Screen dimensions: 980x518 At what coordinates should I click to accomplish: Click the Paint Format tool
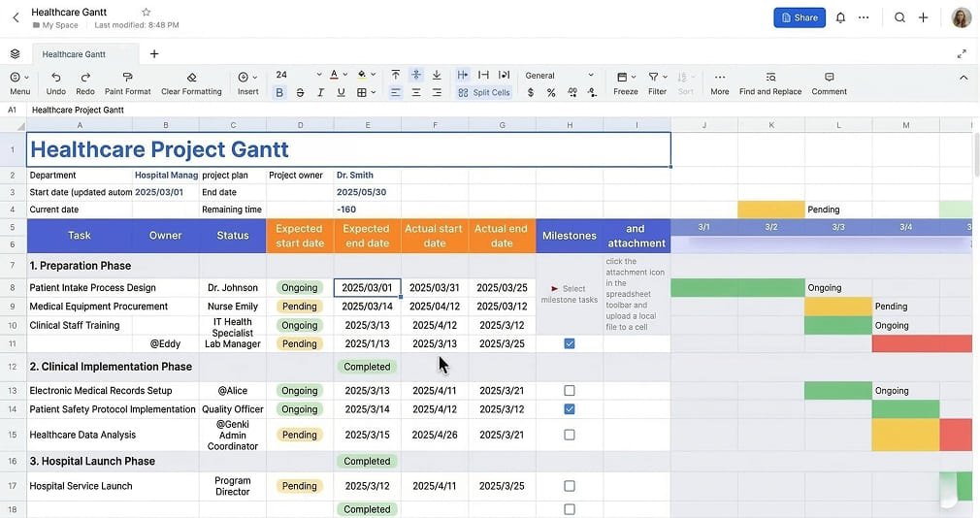point(127,77)
